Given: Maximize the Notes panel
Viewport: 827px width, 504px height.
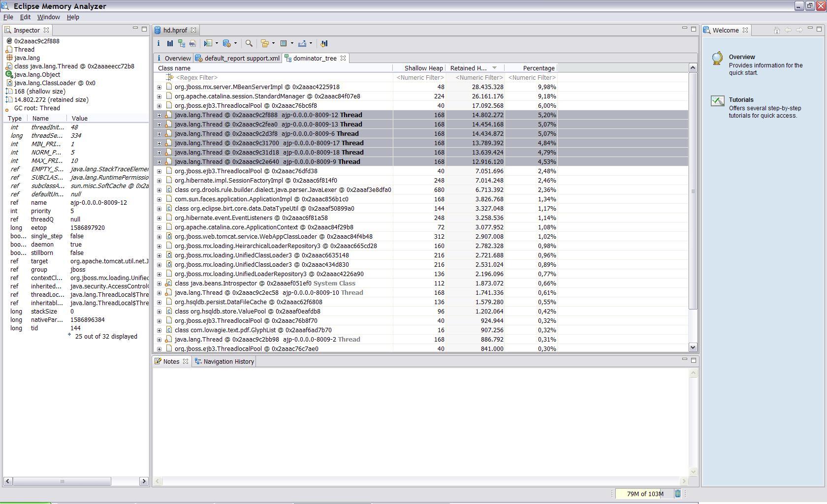Looking at the screenshot, I should pos(694,360).
